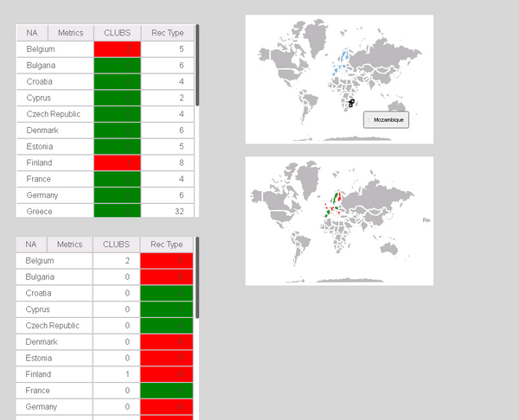Select the Bulgaria row label in the bottom table
The width and height of the screenshot is (519, 420).
click(x=40, y=277)
